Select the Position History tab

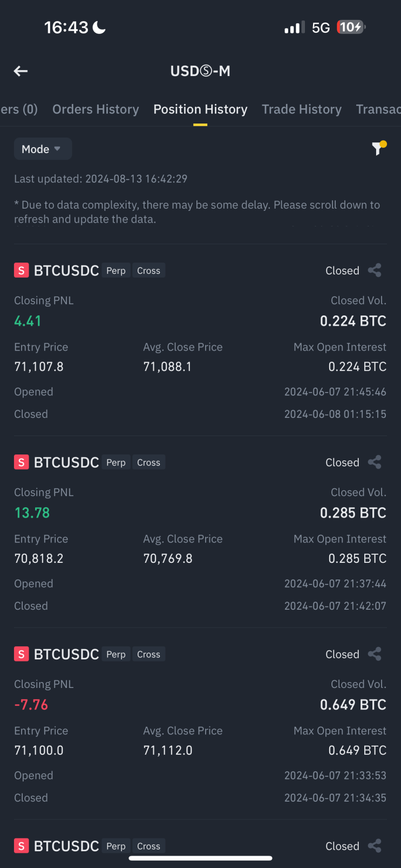[200, 109]
